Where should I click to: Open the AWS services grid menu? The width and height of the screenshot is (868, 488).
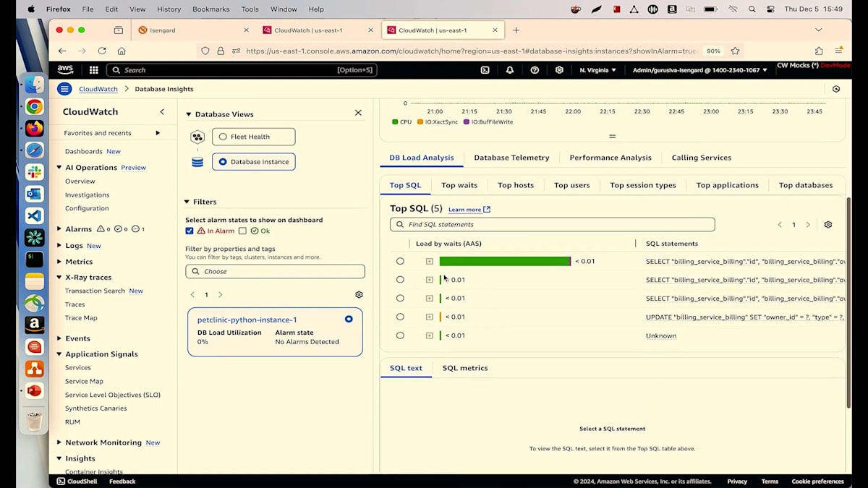point(93,70)
